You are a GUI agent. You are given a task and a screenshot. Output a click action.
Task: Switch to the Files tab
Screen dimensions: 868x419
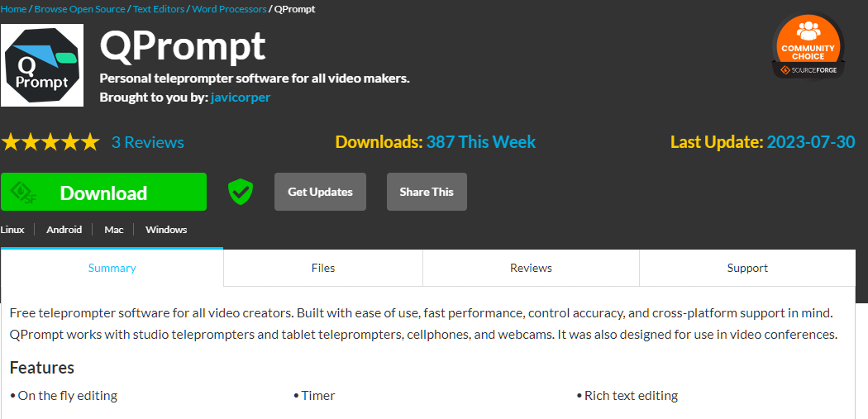(323, 268)
